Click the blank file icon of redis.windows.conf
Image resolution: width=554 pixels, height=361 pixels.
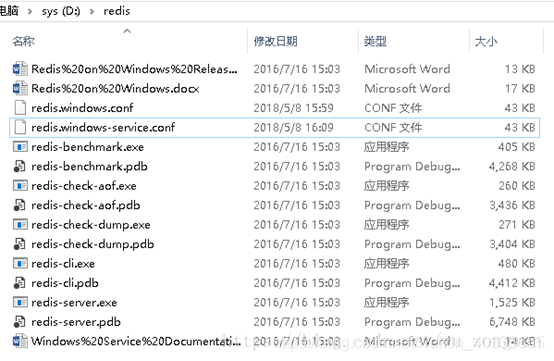pos(20,108)
